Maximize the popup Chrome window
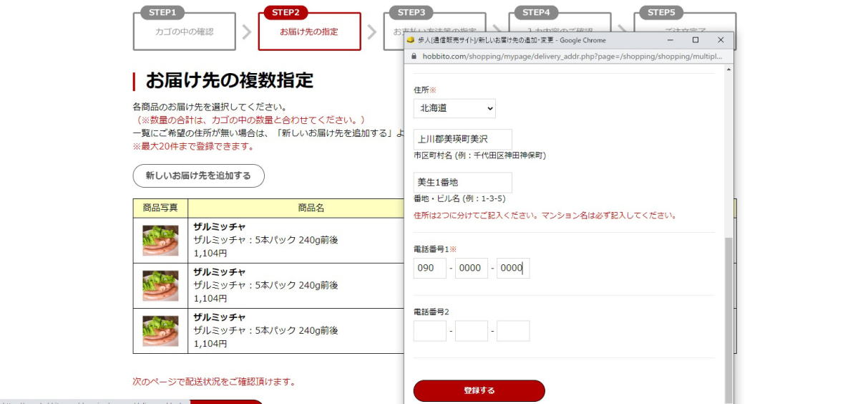 point(696,40)
